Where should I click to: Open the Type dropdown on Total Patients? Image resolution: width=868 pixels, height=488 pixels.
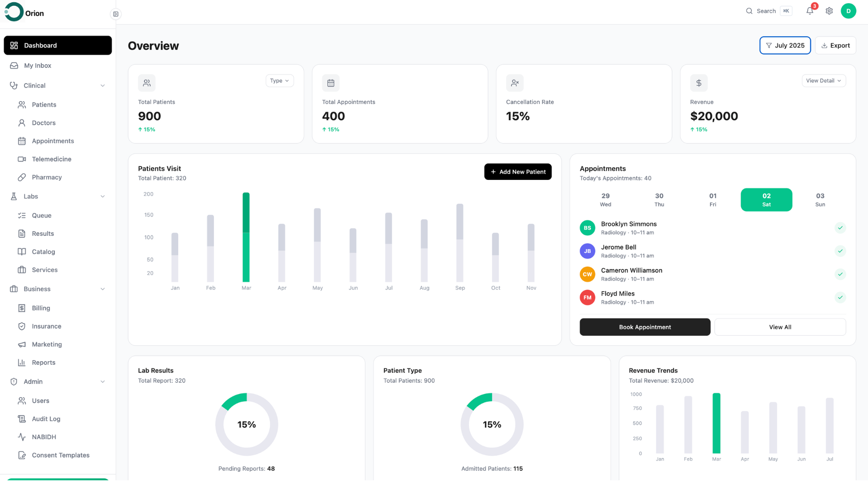(x=279, y=81)
